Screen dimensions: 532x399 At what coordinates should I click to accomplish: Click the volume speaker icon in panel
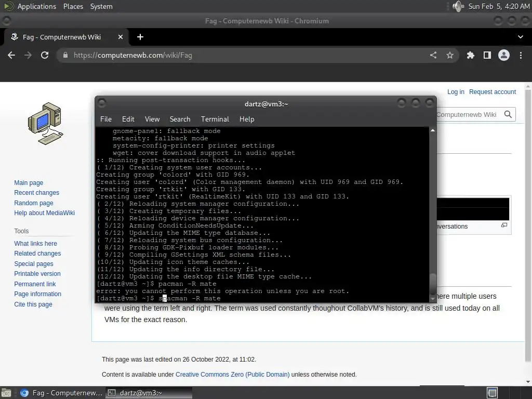pyautogui.click(x=458, y=6)
